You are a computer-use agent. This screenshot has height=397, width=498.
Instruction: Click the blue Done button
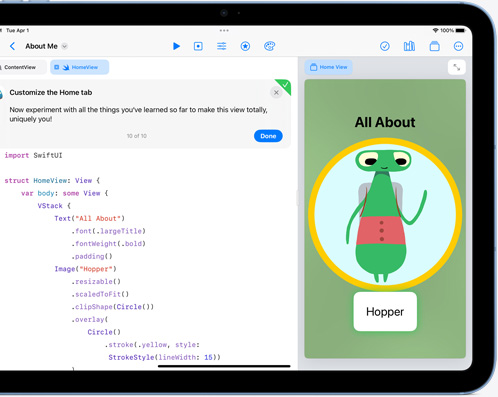click(x=268, y=136)
